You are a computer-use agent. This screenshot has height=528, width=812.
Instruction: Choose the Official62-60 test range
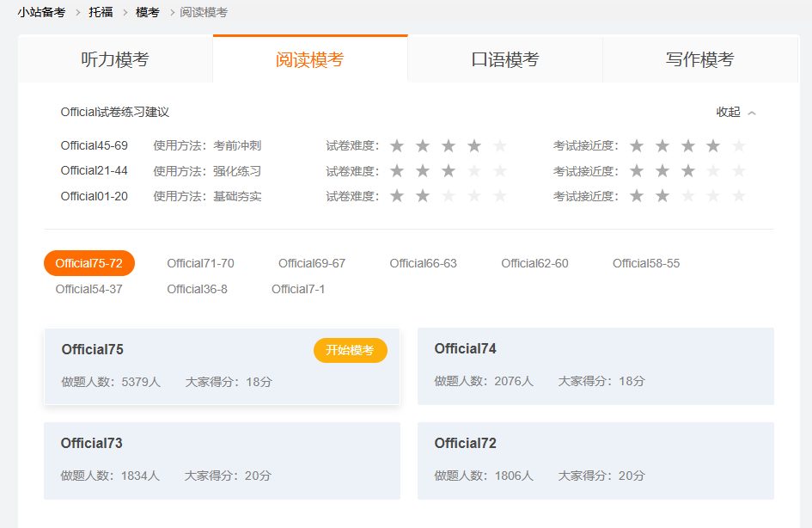click(534, 263)
